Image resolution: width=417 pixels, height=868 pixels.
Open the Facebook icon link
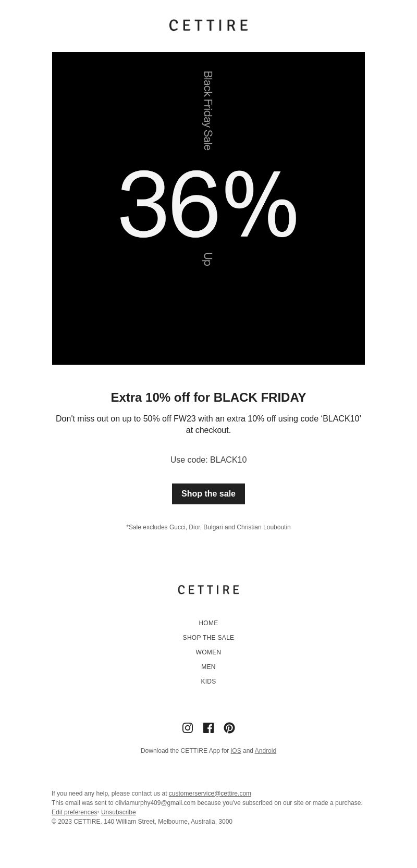tap(208, 728)
